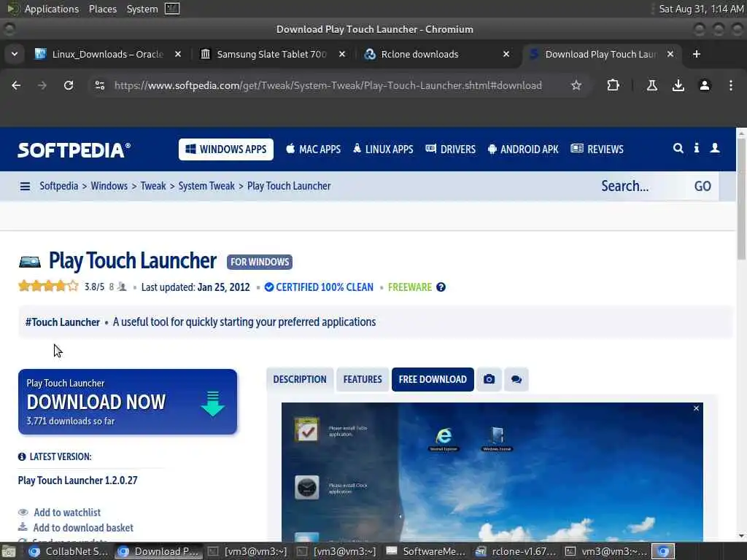747x560 pixels.
Task: Go to System Tweak breadcrumb link
Action: [206, 186]
